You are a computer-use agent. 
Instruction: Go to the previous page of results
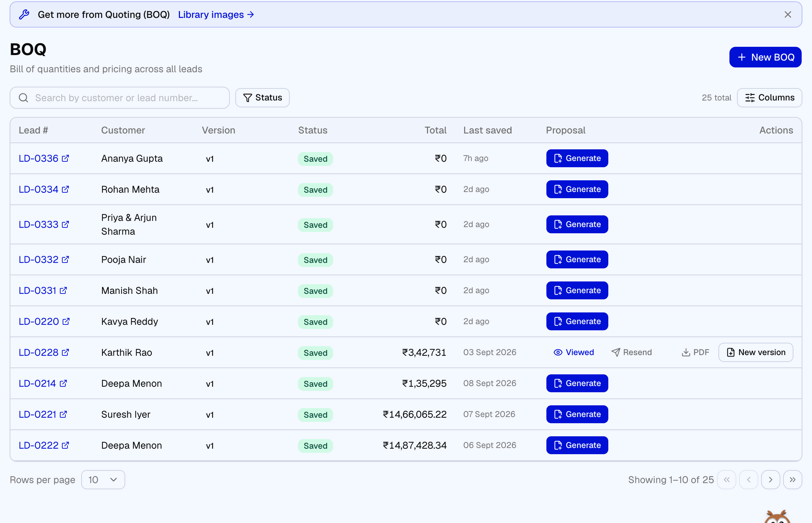(748, 480)
